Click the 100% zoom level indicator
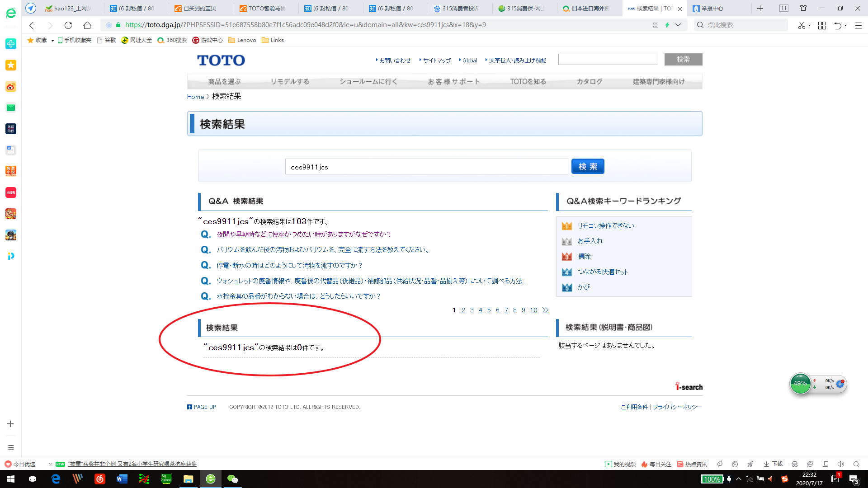The height and width of the screenshot is (488, 868). (712, 479)
